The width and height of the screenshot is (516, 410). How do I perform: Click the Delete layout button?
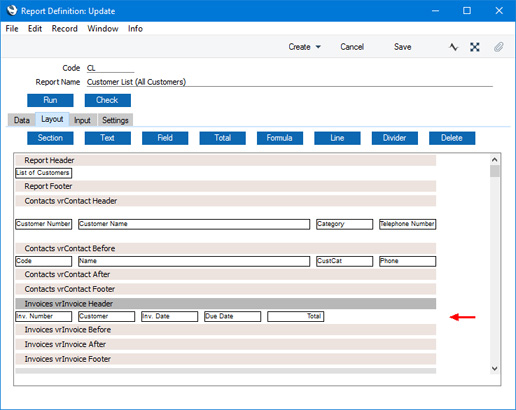point(452,138)
